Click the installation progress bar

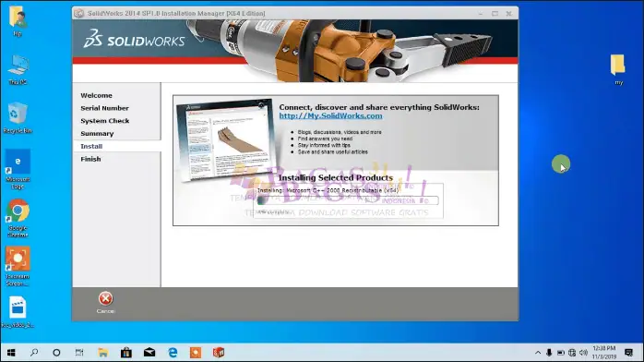pyautogui.click(x=348, y=200)
